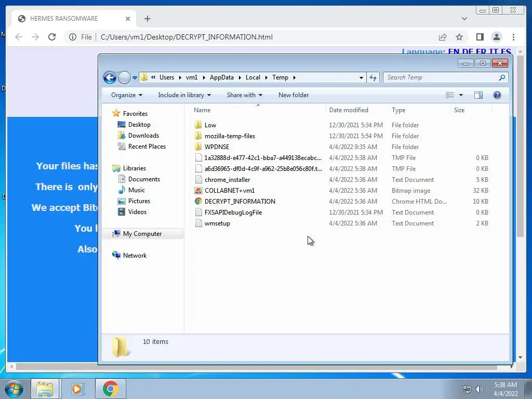Click Chrome's share this page icon
The height and width of the screenshot is (399, 532).
pos(443,37)
